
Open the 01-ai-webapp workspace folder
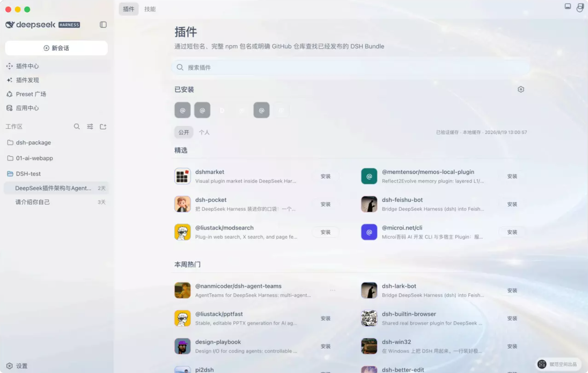(x=56, y=158)
